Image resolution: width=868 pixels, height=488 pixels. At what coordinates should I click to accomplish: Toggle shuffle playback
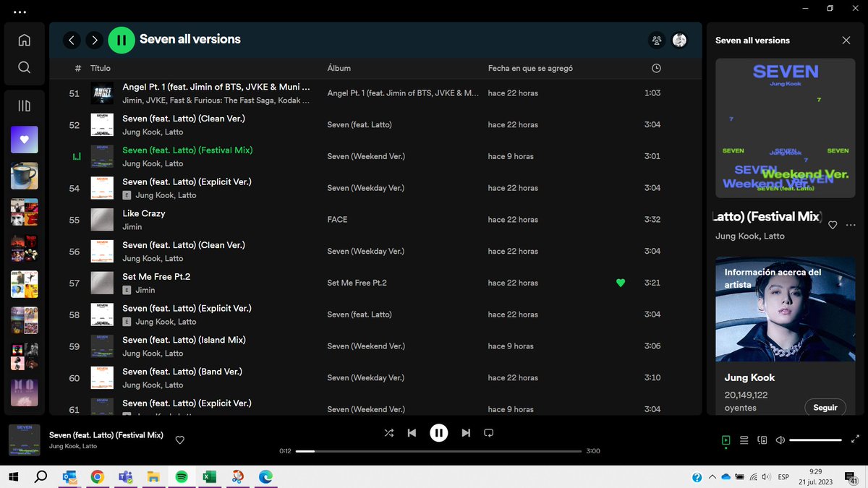click(x=389, y=433)
